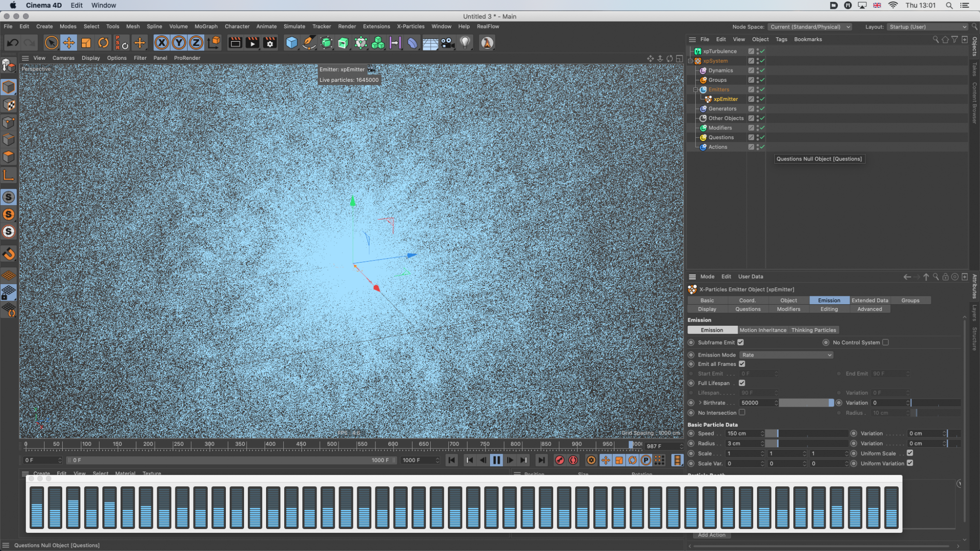Open the Simulate menu
Viewport: 980px width, 551px height.
pyautogui.click(x=294, y=26)
